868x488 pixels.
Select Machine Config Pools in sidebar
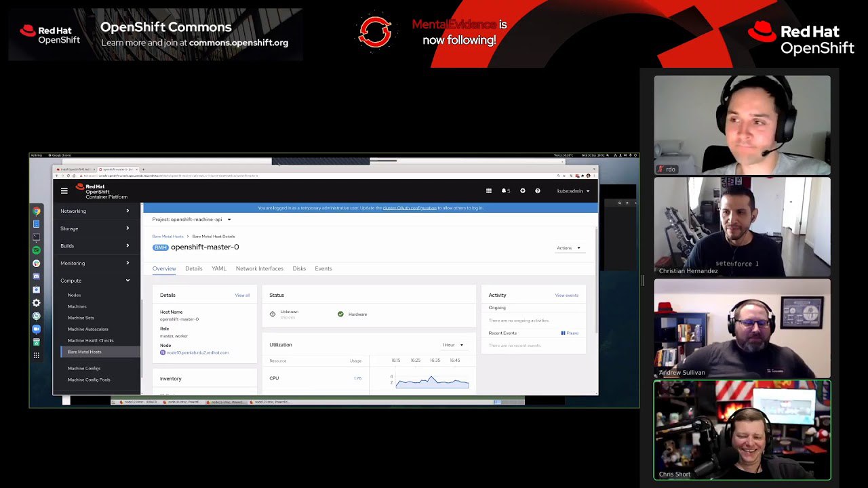tap(89, 380)
